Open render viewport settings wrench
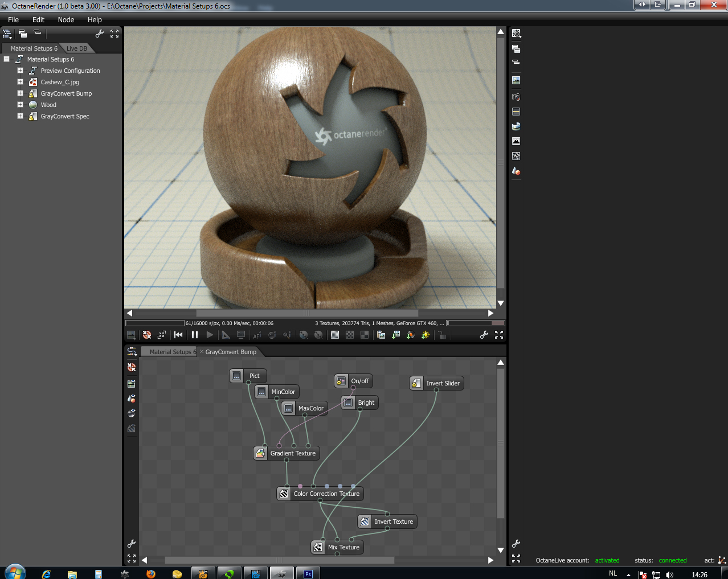The width and height of the screenshot is (728, 579). tap(484, 335)
